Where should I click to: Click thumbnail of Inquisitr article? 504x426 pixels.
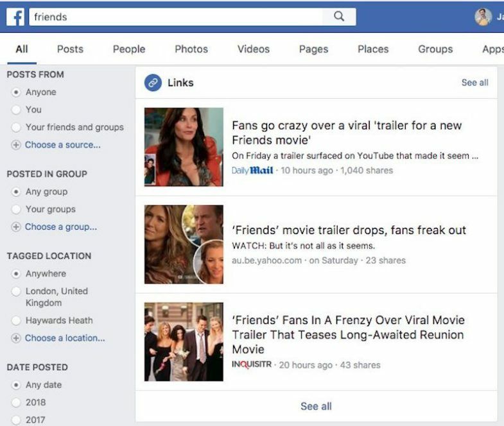click(x=184, y=342)
